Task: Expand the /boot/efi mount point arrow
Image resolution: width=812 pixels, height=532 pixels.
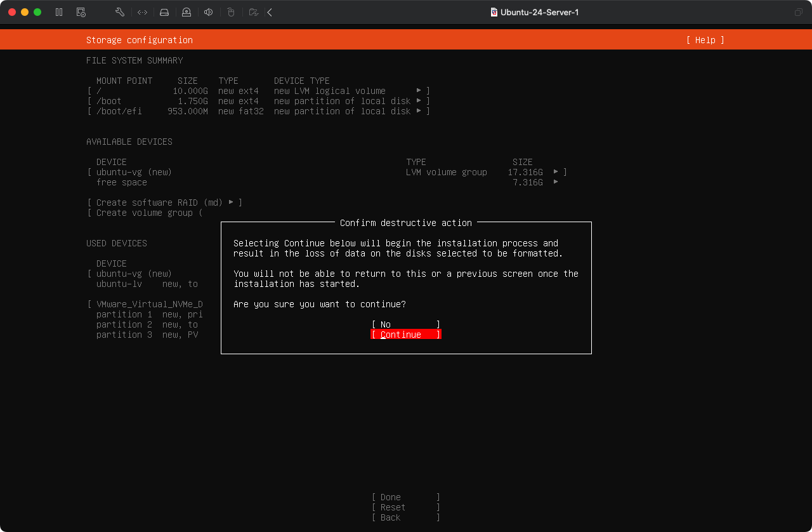Action: point(419,111)
